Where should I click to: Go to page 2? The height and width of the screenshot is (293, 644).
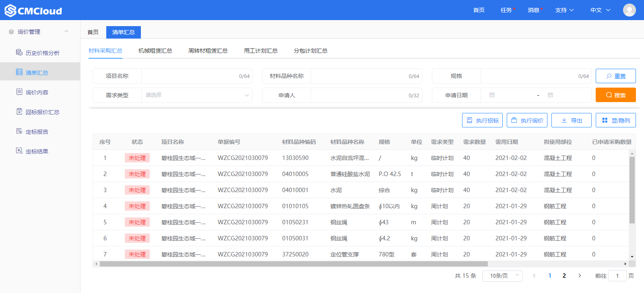click(564, 276)
